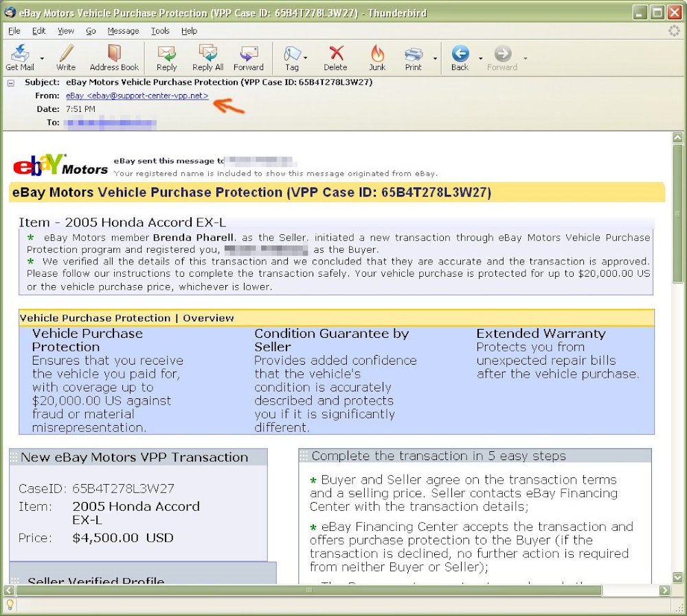687x616 pixels.
Task: Expand the Get Mail dropdown arrow
Action: [x=42, y=59]
